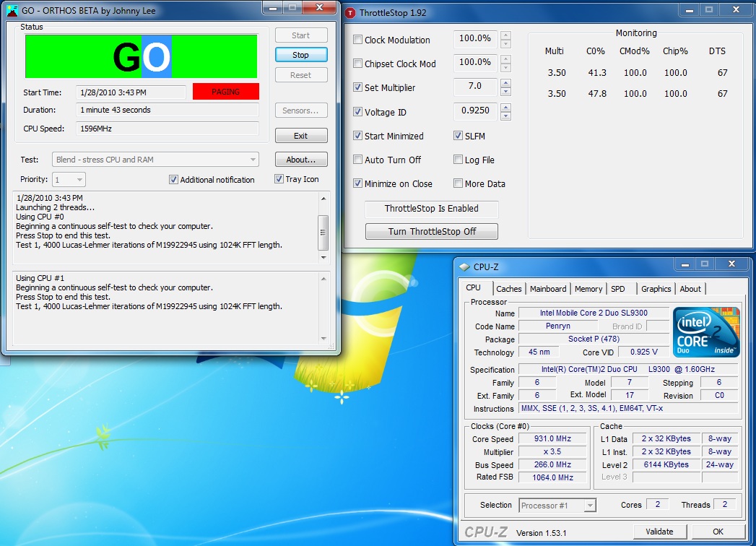Image resolution: width=756 pixels, height=546 pixels.
Task: Uncheck the Set Multiplier checkbox
Action: 357,87
